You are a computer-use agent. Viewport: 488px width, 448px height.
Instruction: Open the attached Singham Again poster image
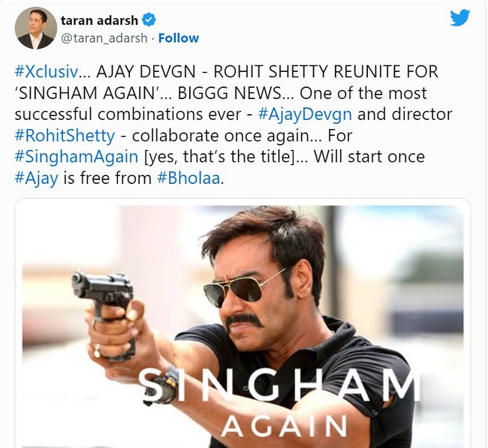[x=242, y=326]
